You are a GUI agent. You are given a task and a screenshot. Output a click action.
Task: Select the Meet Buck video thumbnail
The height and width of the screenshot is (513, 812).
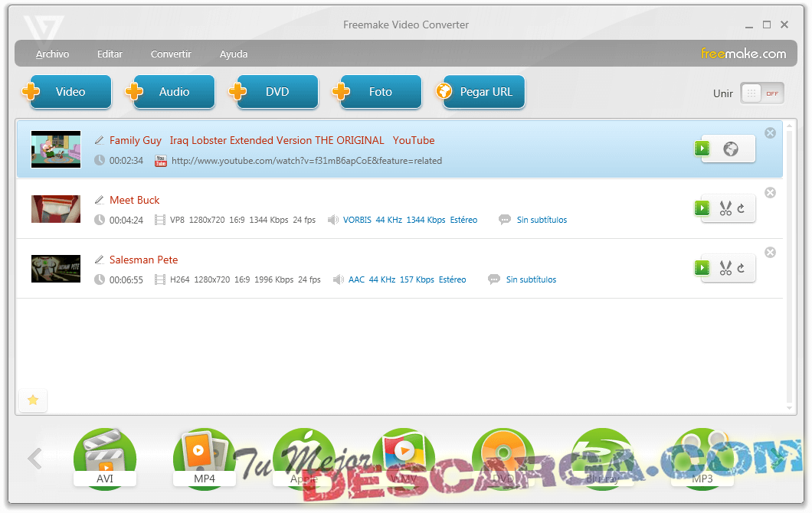[x=56, y=209]
